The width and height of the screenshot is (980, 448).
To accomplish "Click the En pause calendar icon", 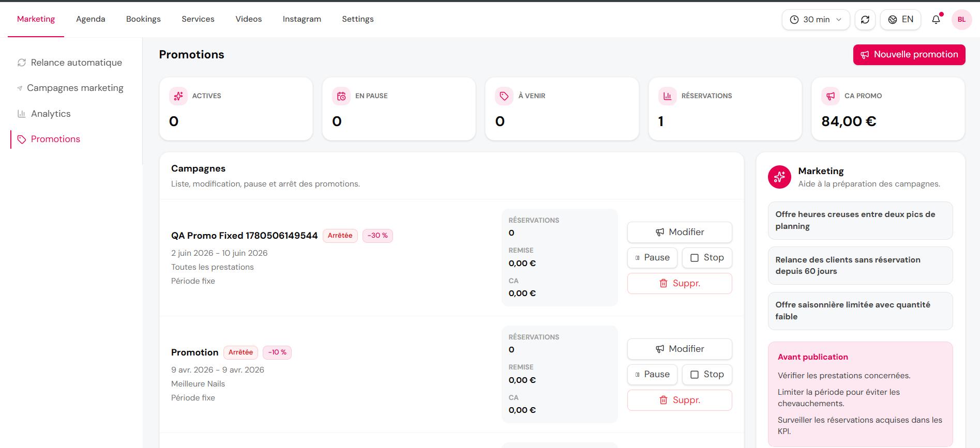I will (x=341, y=96).
